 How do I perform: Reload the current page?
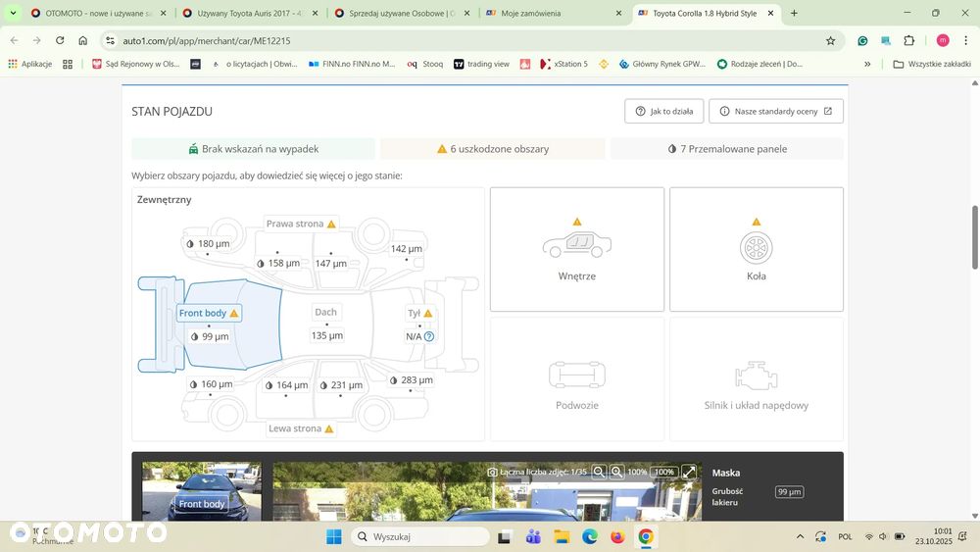[x=60, y=40]
